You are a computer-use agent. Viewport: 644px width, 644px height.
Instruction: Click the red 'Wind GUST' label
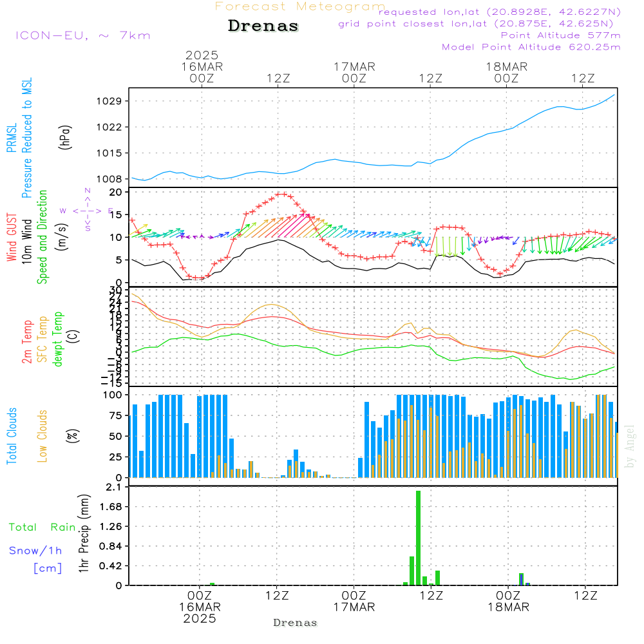click(x=12, y=237)
